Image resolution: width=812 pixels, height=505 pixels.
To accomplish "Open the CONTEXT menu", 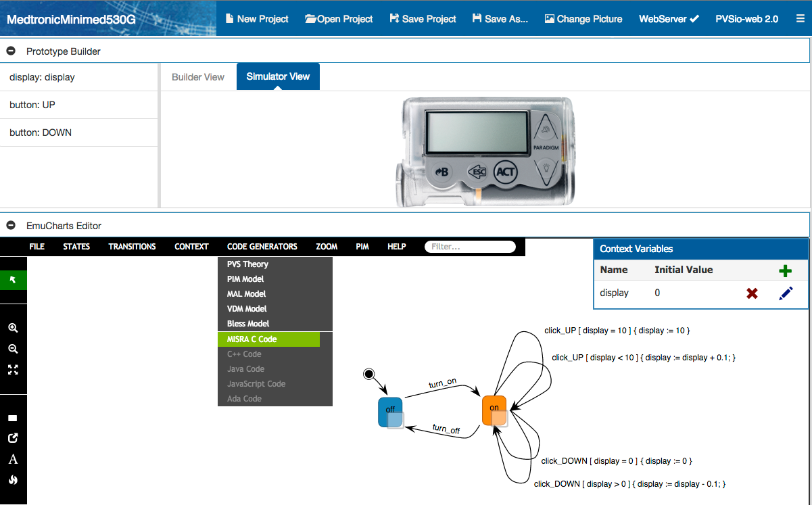I will click(191, 247).
